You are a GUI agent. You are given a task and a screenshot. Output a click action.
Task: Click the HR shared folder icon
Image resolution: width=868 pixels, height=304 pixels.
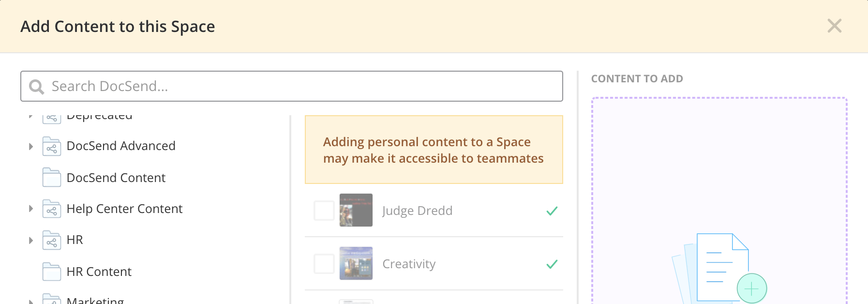[52, 240]
